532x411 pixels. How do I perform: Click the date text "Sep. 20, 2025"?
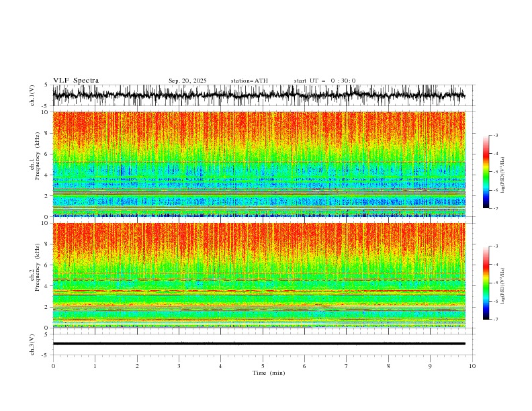pyautogui.click(x=187, y=81)
